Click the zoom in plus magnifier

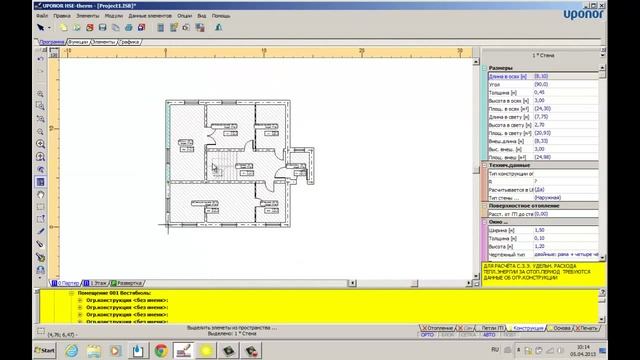[40, 144]
